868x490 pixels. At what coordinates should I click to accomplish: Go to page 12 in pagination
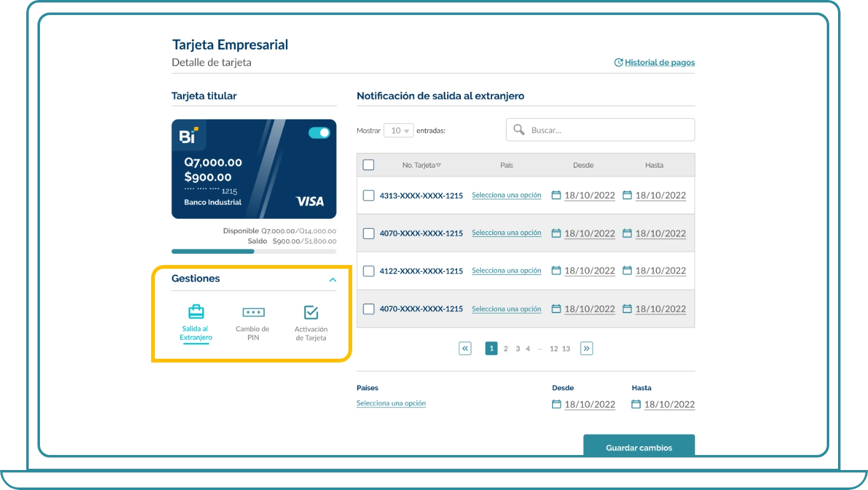[554, 349]
